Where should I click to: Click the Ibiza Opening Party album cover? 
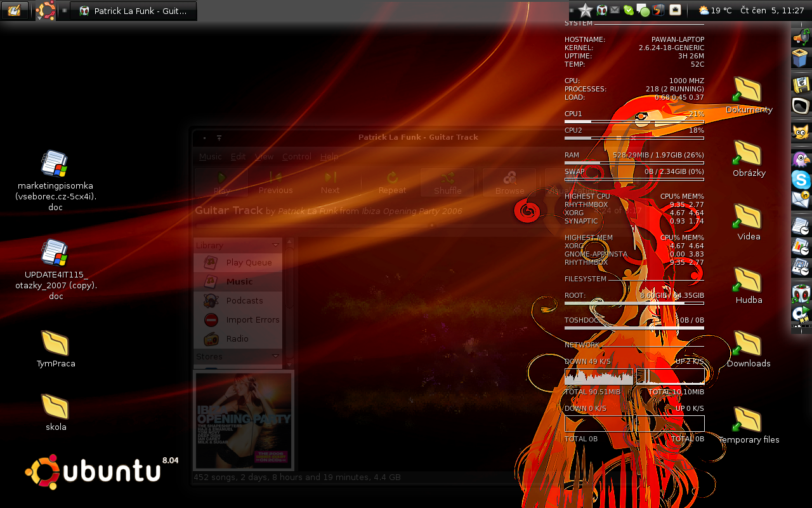(244, 420)
